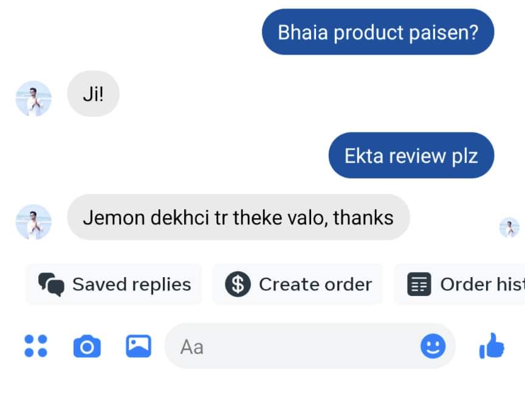Open the emoji picker smiley icon

pyautogui.click(x=433, y=346)
